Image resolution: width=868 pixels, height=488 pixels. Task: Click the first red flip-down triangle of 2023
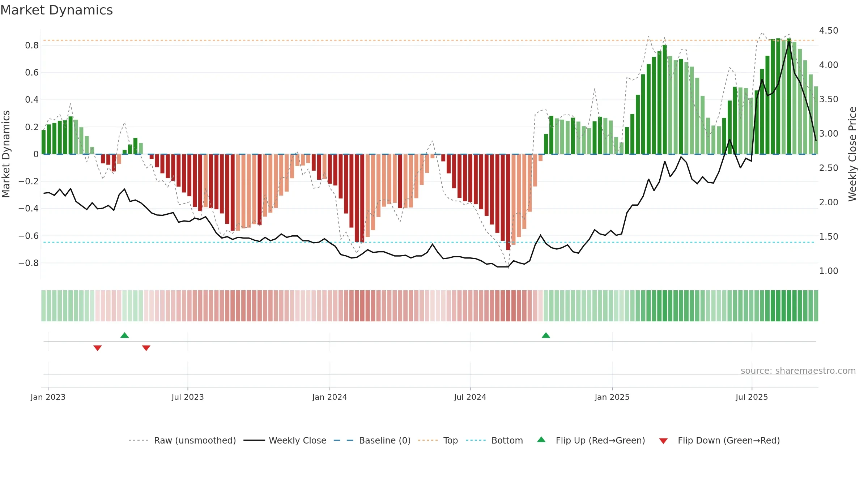(98, 348)
